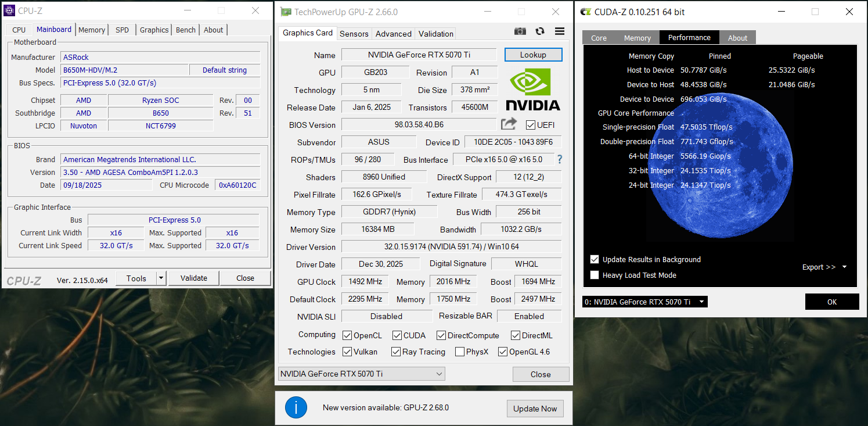
Task: Click the 64-bit Integer 5566.19 Giop/s value
Action: [705, 156]
